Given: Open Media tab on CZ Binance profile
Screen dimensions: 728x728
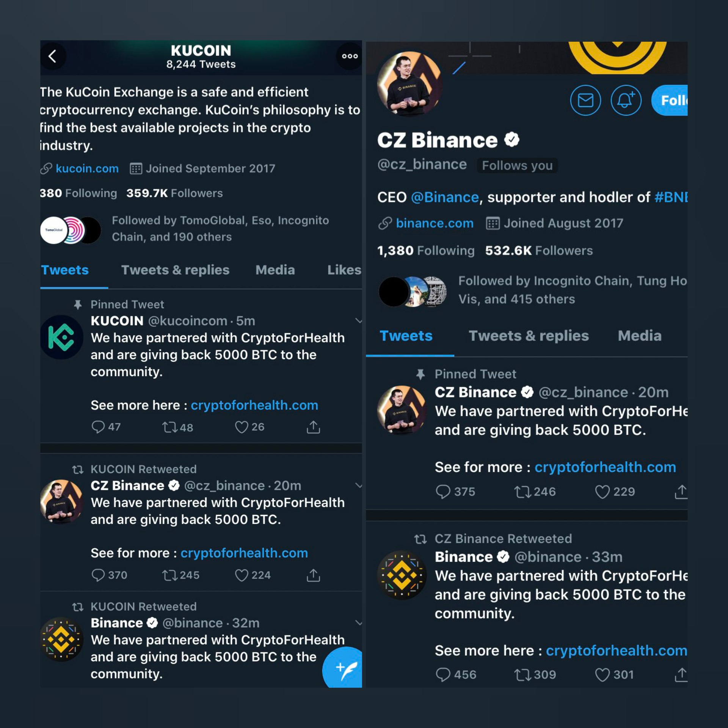Looking at the screenshot, I should (x=640, y=336).
